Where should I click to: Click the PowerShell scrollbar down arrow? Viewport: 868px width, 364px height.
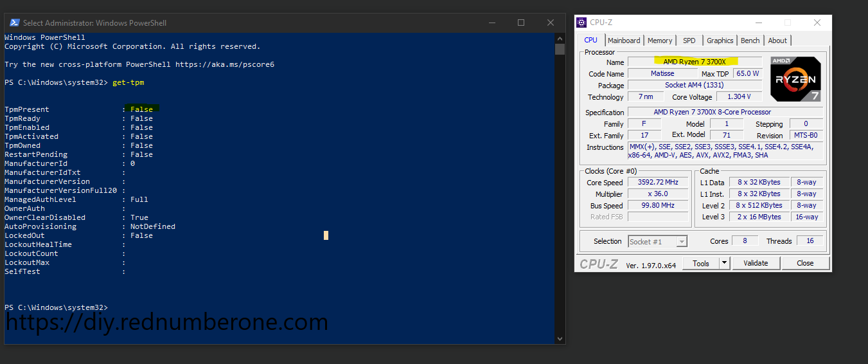(560, 339)
